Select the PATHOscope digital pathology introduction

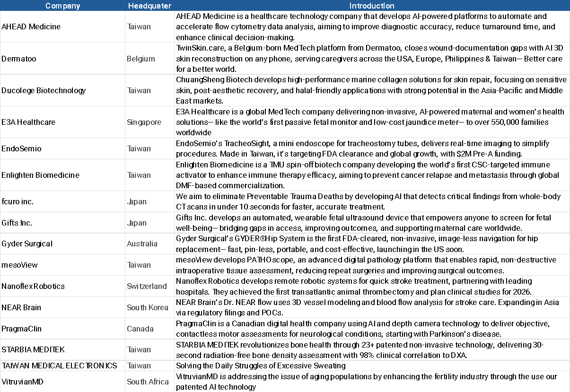(x=372, y=265)
